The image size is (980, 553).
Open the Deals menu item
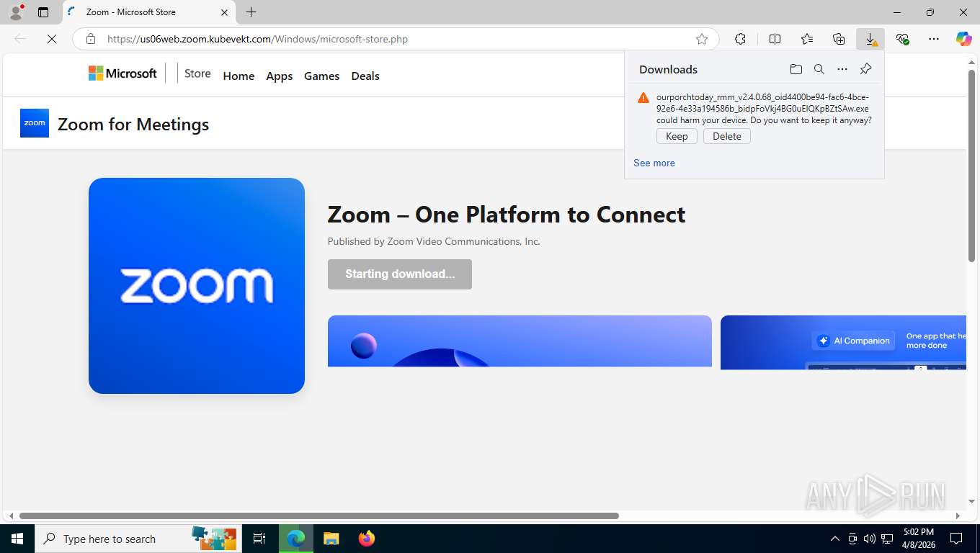tap(365, 76)
